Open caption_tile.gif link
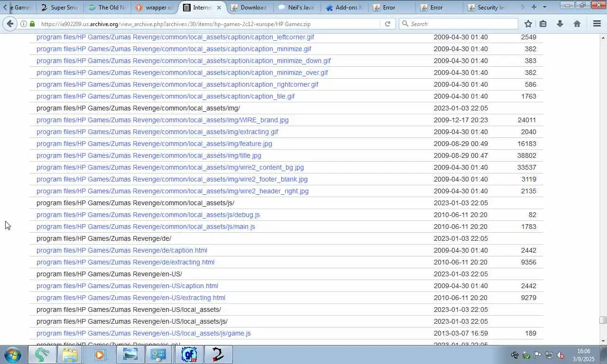This screenshot has height=364, width=607. click(x=166, y=96)
